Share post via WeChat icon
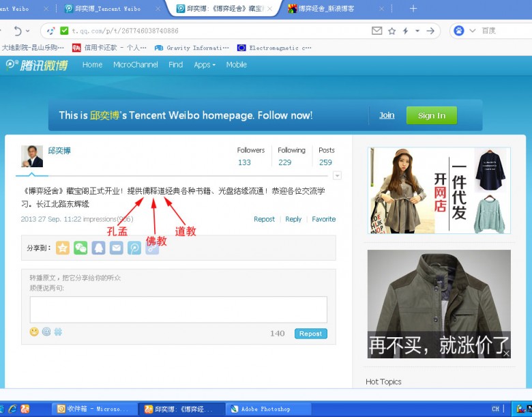Screen dimensions: 532x417 pyautogui.click(x=80, y=248)
